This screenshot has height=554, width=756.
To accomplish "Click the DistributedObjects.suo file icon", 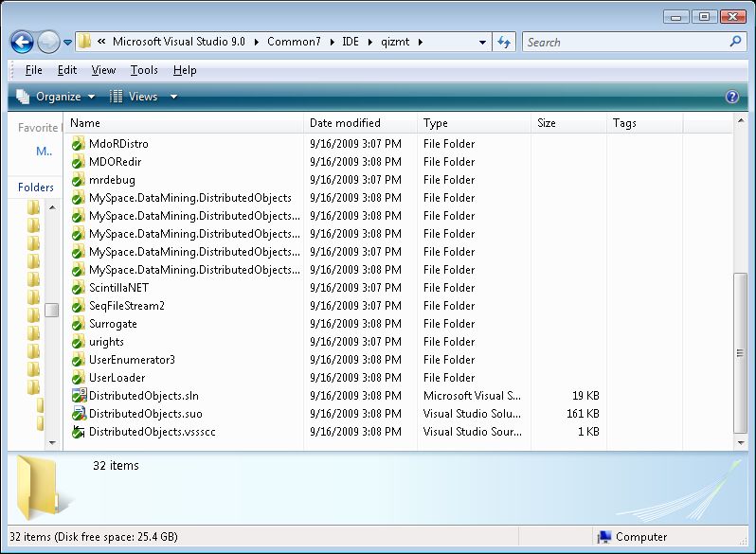I will (79, 414).
